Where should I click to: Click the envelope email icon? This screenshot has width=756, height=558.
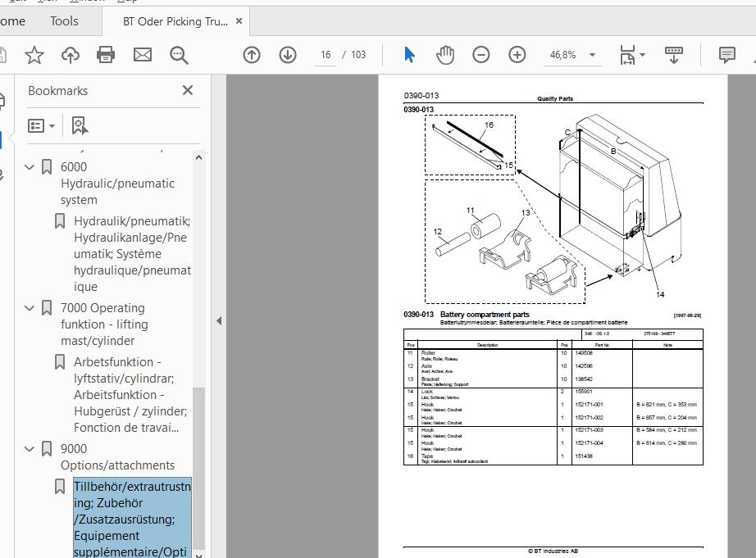point(142,55)
